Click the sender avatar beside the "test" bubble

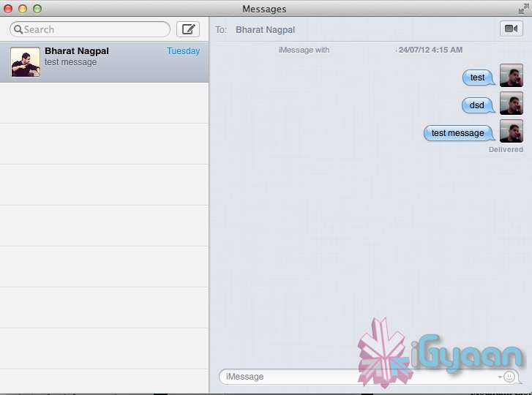click(511, 76)
